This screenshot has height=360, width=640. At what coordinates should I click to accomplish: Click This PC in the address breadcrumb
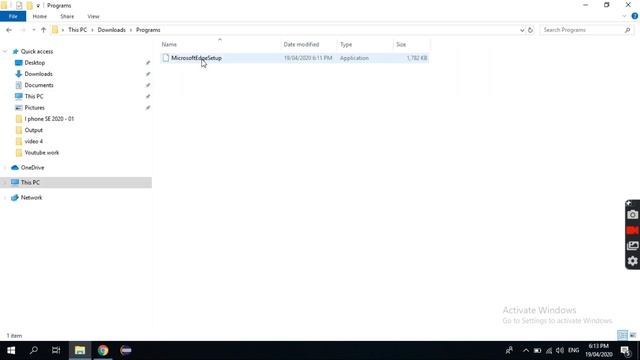(77, 30)
